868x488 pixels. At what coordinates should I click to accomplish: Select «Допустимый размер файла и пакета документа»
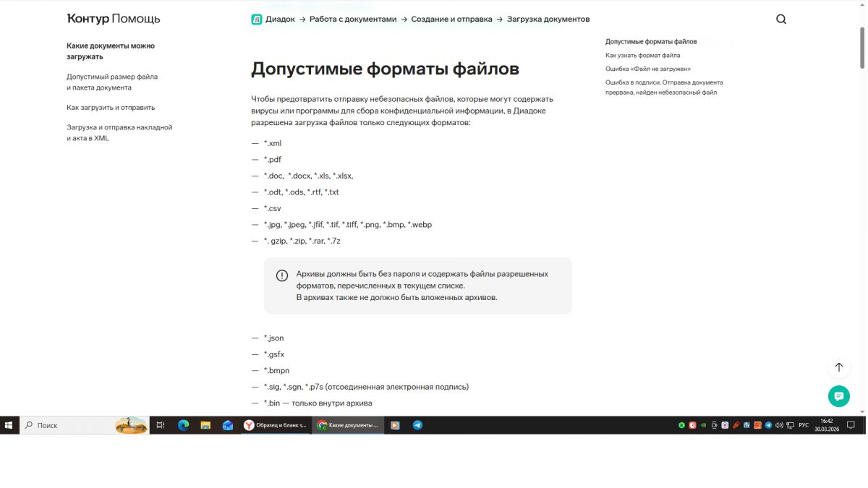(112, 82)
